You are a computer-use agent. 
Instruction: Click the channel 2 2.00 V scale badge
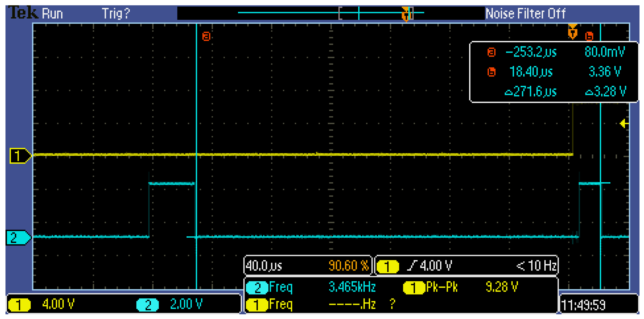tap(148, 304)
